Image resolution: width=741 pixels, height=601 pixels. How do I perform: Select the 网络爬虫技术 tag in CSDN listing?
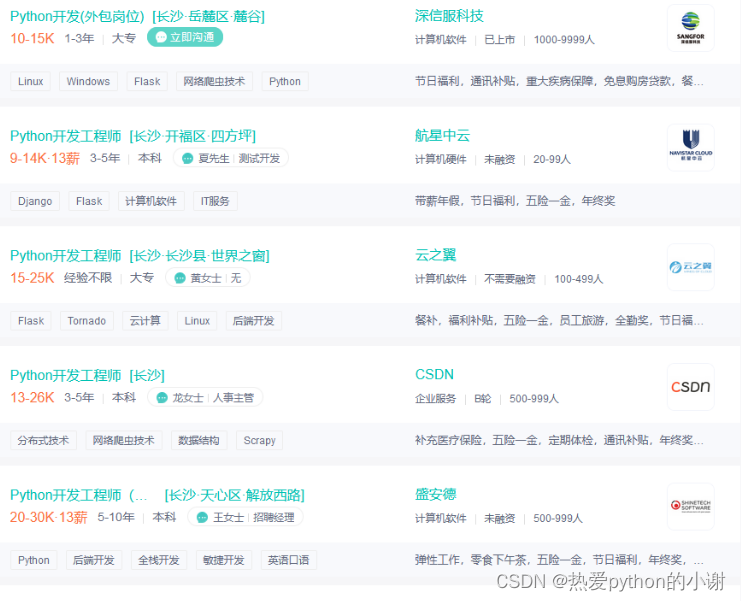click(x=124, y=440)
